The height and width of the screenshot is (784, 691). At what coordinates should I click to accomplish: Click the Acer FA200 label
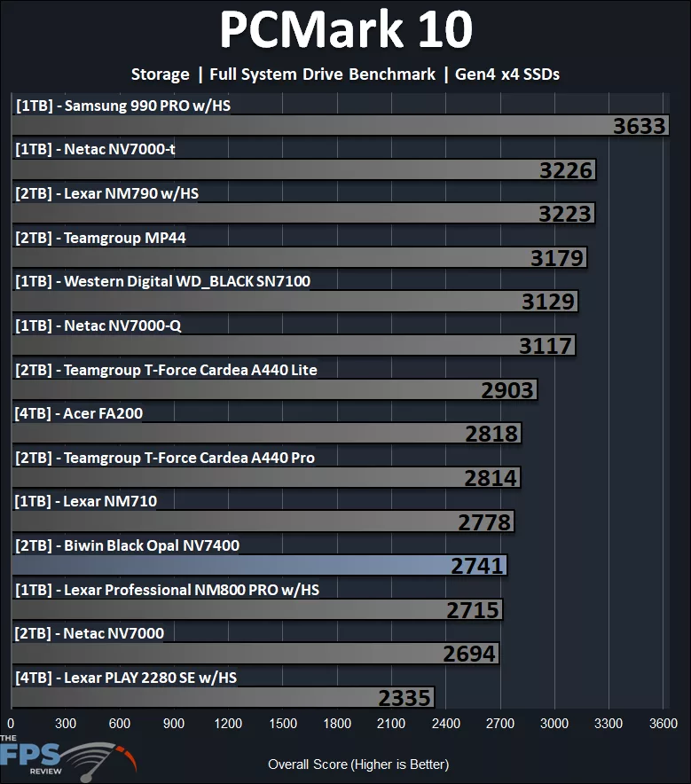(x=78, y=413)
